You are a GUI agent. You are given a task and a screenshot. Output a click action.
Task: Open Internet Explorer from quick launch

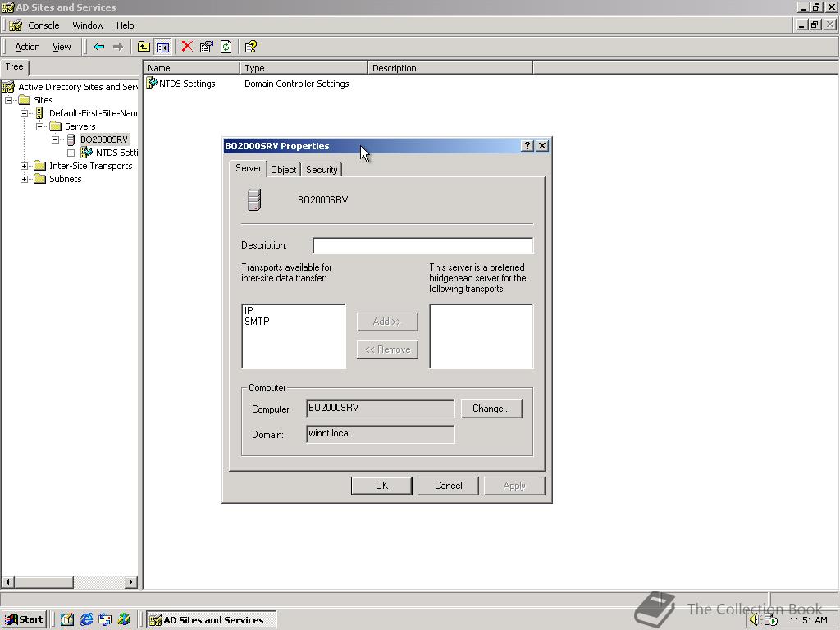(x=86, y=620)
